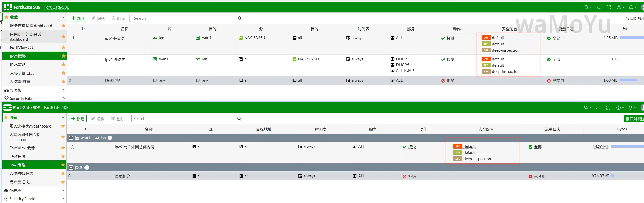The image size is (644, 203).
Task: Toggle favorite star for 入侵防御 日志, IPv6 window
Action: (x=63, y=173)
